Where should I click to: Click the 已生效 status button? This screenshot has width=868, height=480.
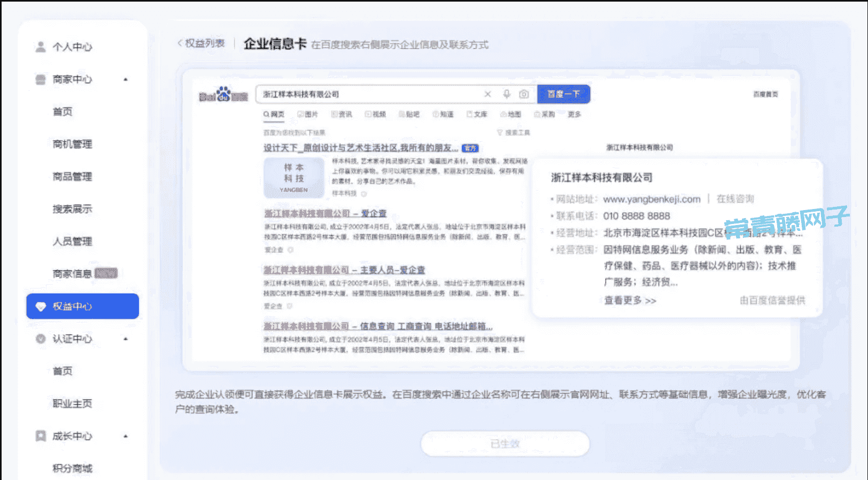point(505,444)
